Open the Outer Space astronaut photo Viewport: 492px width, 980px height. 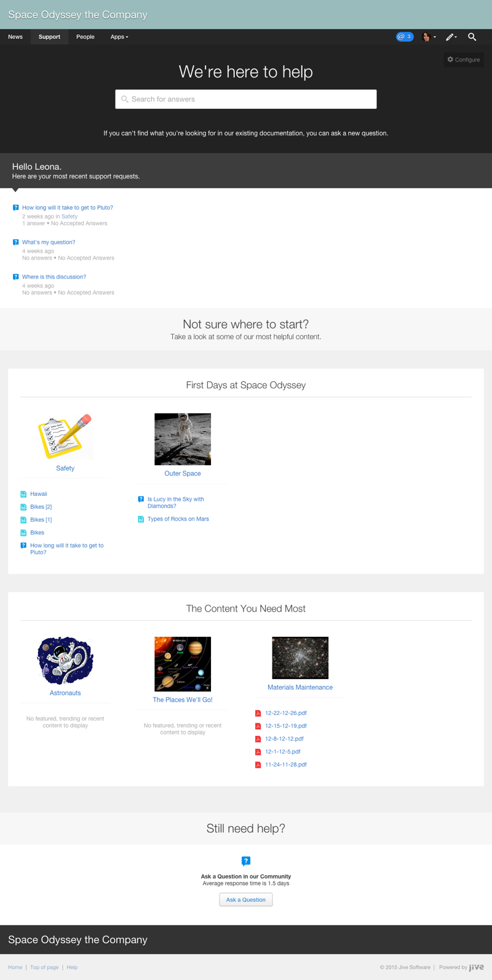pyautogui.click(x=183, y=439)
